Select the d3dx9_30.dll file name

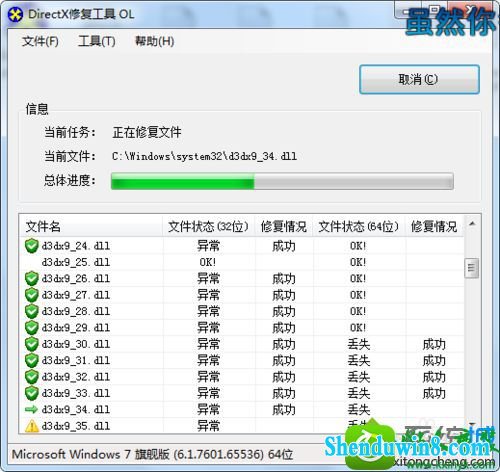tap(76, 344)
